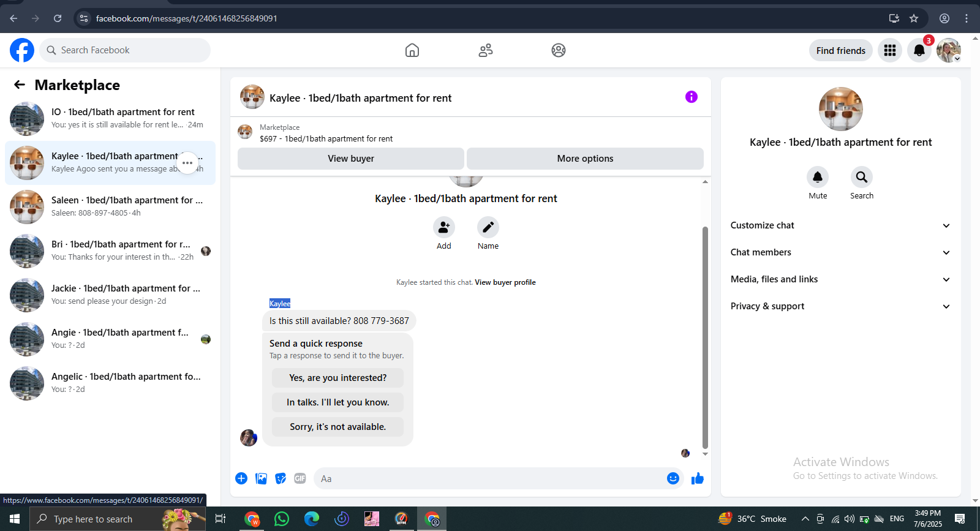Image resolution: width=980 pixels, height=531 pixels.
Task: Choose a GIF
Action: coord(300,478)
